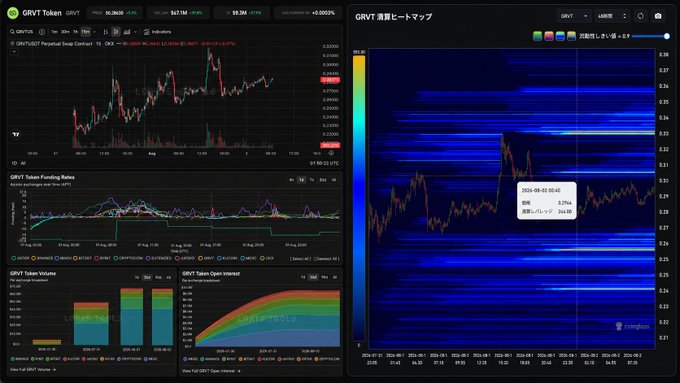Set price chart range to All
This screenshot has height=383, width=680.
point(23,163)
